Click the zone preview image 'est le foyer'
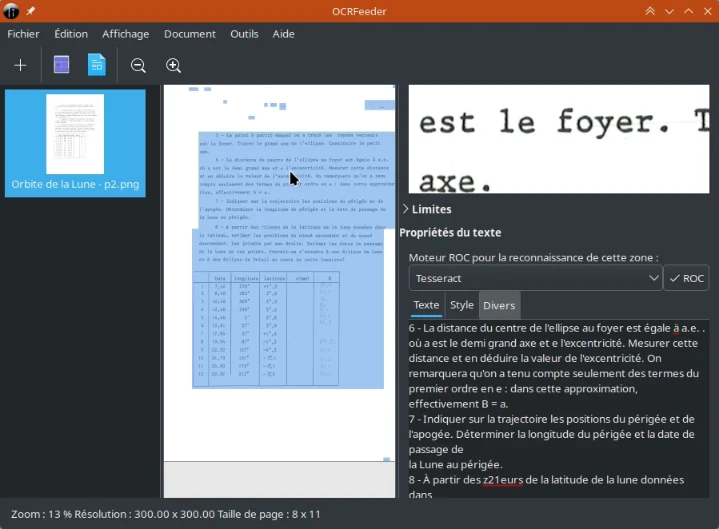The image size is (719, 529). [x=559, y=139]
